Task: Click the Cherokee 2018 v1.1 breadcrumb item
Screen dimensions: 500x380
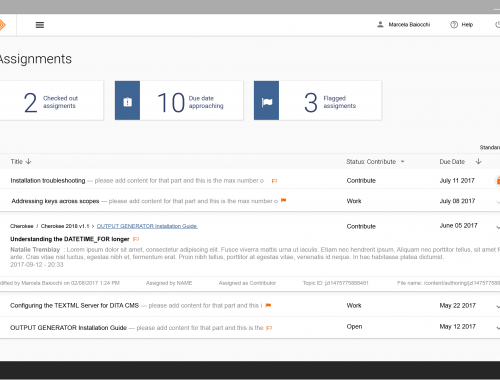Action: [65, 226]
